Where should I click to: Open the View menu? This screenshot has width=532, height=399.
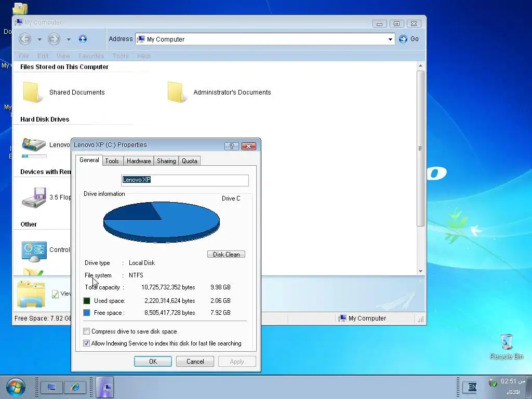63,56
